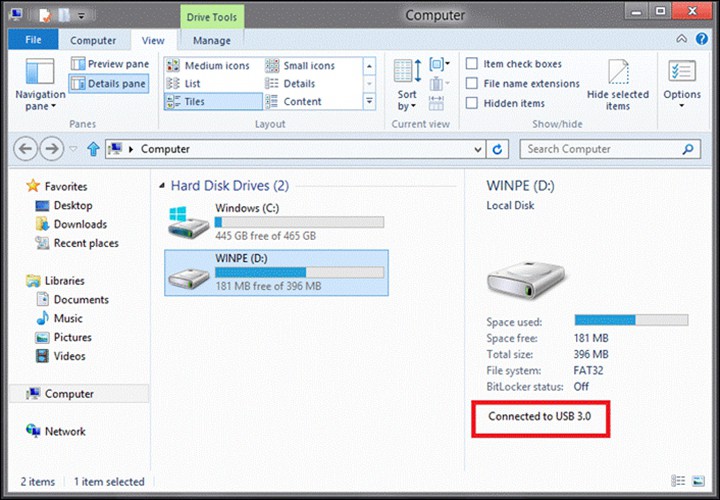Screen dimensions: 720x500
Task: Click Size all columns to fit icon
Action: [436, 103]
